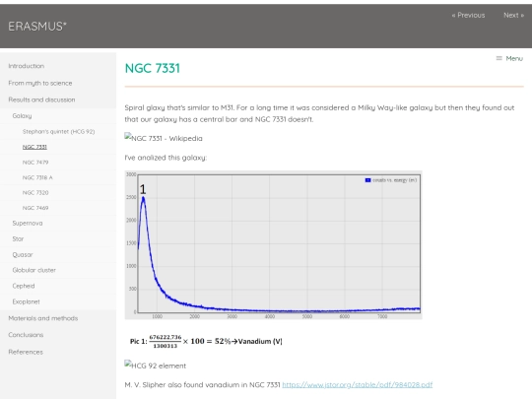Open the References section

pyautogui.click(x=26, y=352)
